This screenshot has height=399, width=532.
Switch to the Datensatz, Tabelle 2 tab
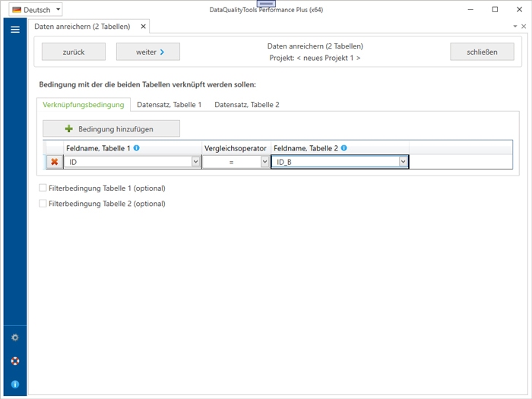coord(246,105)
